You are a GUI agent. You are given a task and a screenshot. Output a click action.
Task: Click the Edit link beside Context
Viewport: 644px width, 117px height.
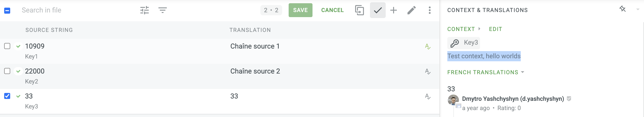pyautogui.click(x=495, y=29)
